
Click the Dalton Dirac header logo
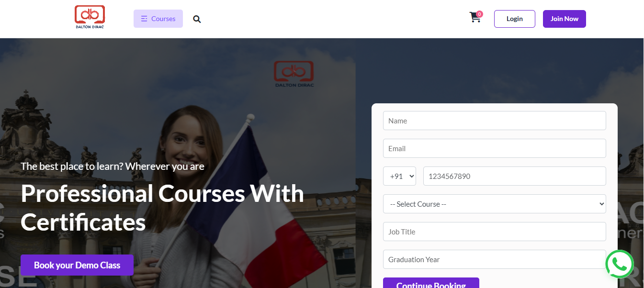(x=90, y=17)
